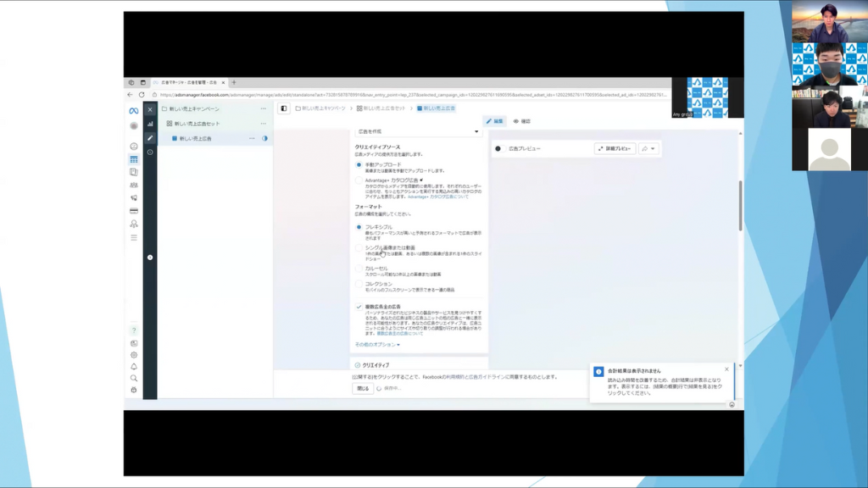The width and height of the screenshot is (868, 488).
Task: Open 複数広告主の広告について link
Action: point(400,334)
